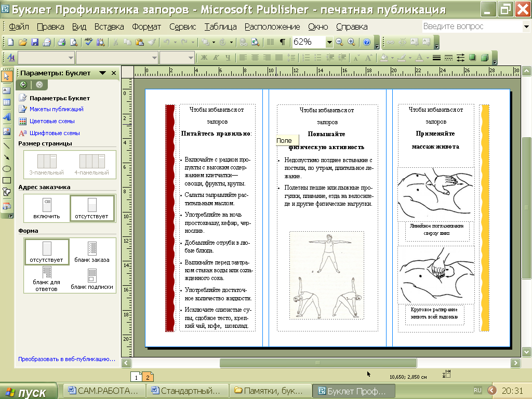Screen dimensions: 532x399
Task: Click the fill color paint bucket
Action: point(384,58)
